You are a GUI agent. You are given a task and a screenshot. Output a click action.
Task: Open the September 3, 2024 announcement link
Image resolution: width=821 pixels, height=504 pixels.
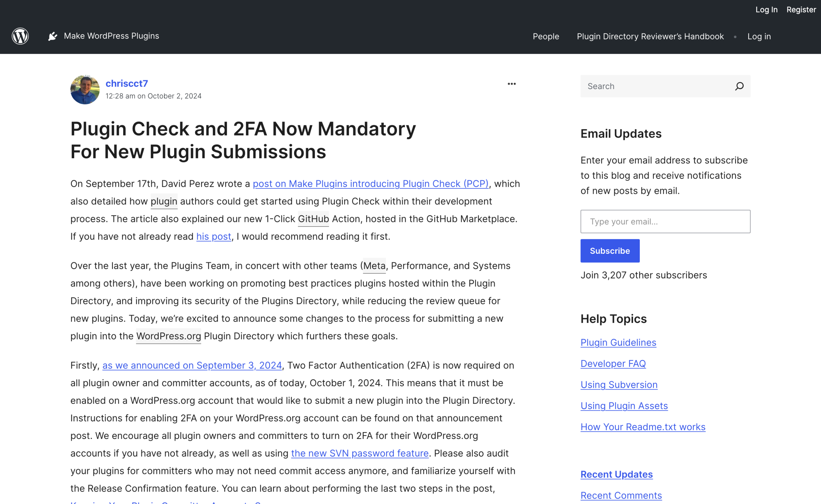pos(192,365)
